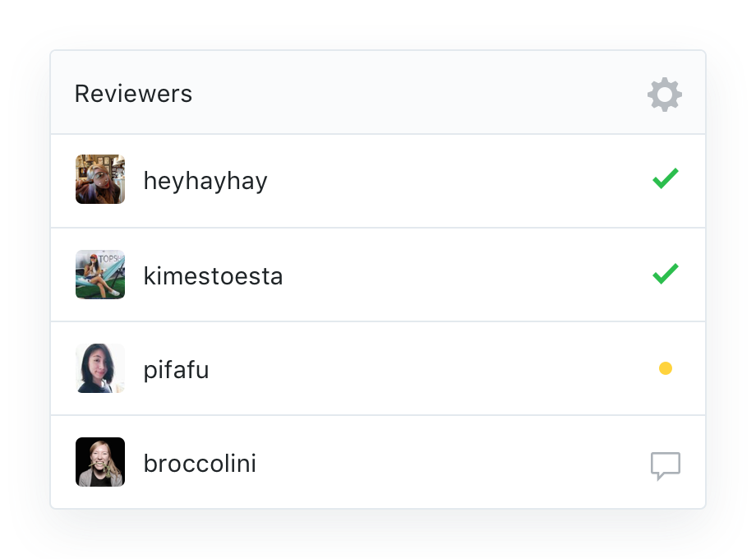
Task: Click the broccolini username link
Action: pyautogui.click(x=200, y=463)
